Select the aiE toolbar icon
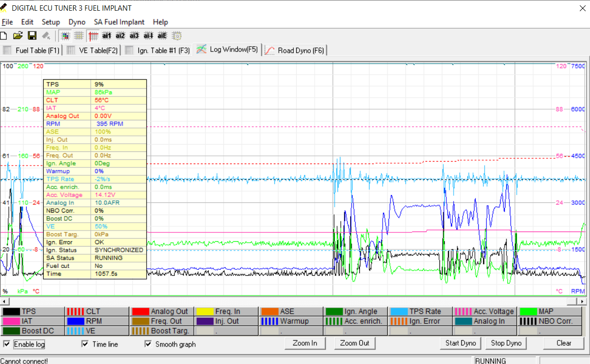Viewport: 590px width, 364px height. [x=162, y=35]
